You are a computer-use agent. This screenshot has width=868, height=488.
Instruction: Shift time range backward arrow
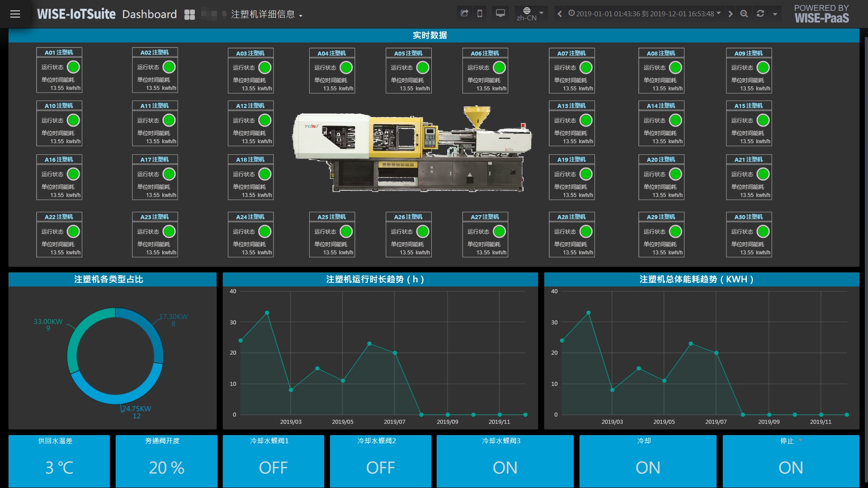[x=560, y=14]
